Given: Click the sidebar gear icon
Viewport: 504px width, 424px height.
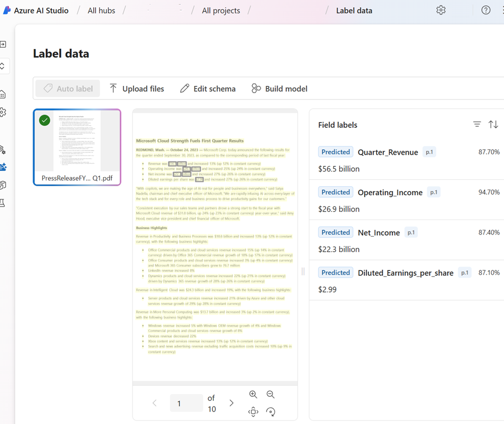Looking at the screenshot, I should [x=3, y=112].
